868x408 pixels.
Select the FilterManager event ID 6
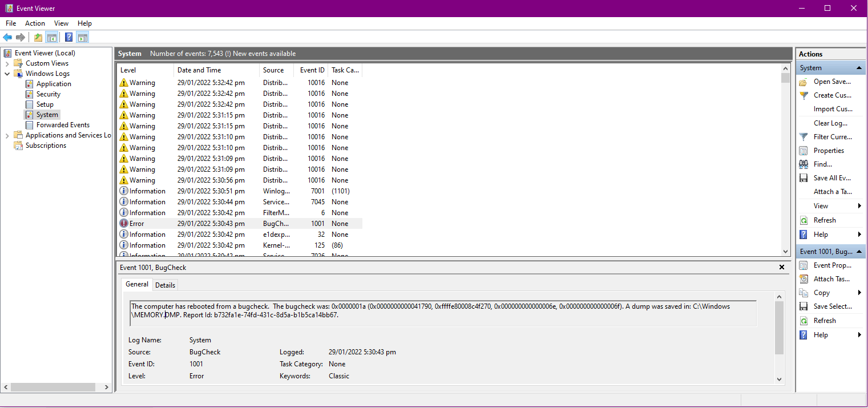(240, 213)
